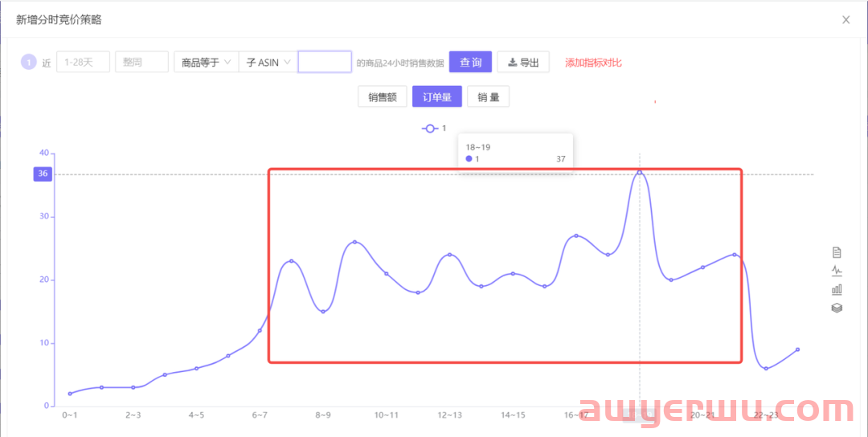Viewport: 868px width, 437px height.
Task: Click the 20 y-axis label
Action: [x=43, y=280]
